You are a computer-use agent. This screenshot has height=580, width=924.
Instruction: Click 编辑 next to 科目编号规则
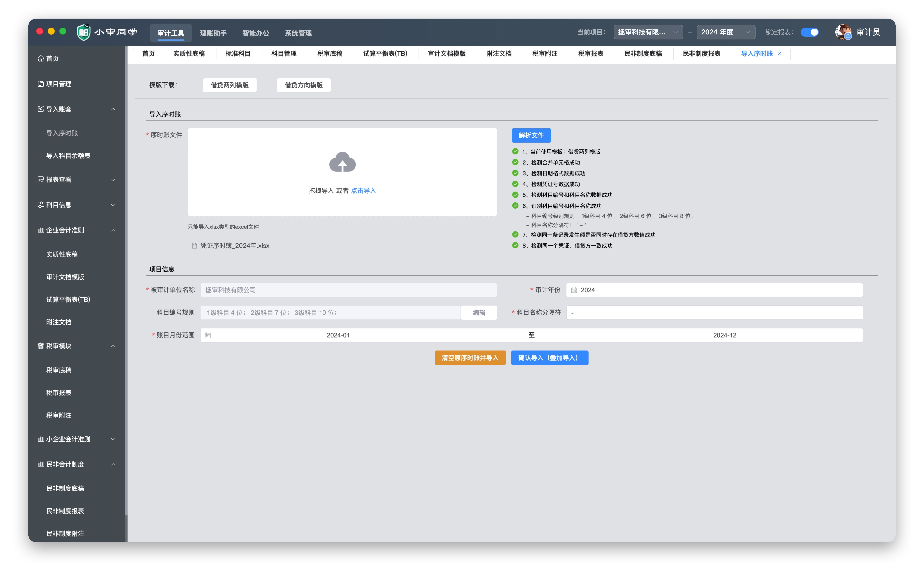[x=479, y=313]
